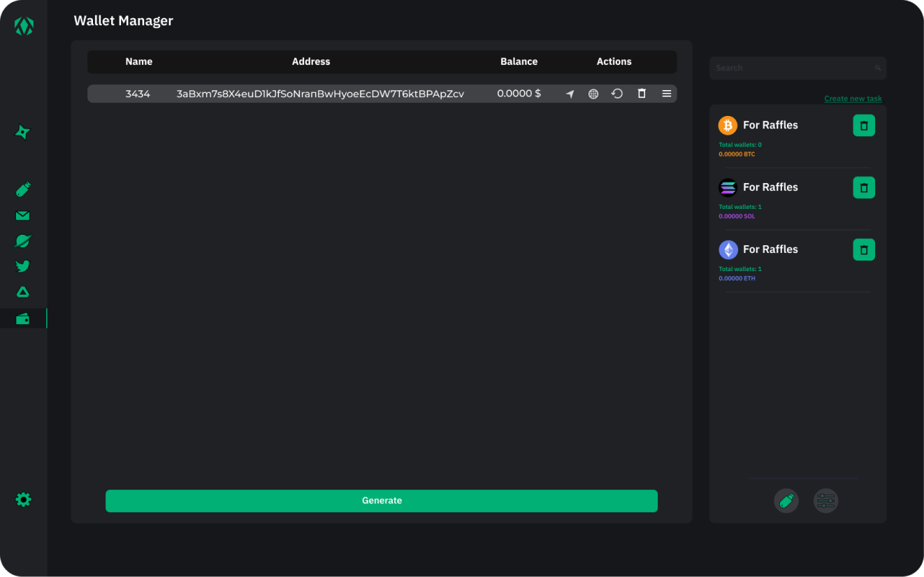Refresh balance using the circular arrow icon
Viewport: 924px width, 577px height.
coord(617,94)
